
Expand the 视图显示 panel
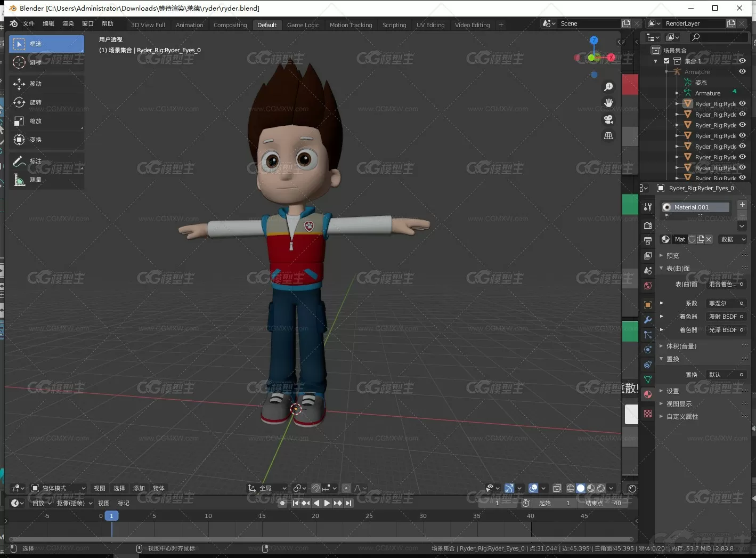point(679,404)
